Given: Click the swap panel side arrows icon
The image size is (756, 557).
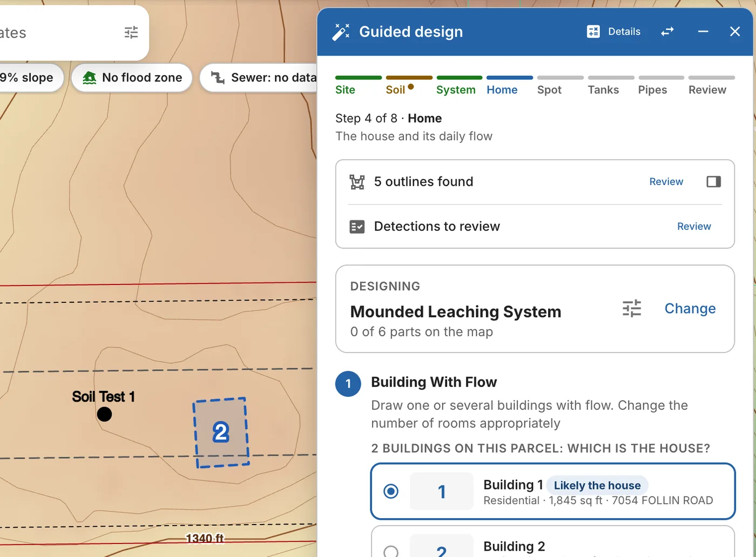Looking at the screenshot, I should (667, 32).
